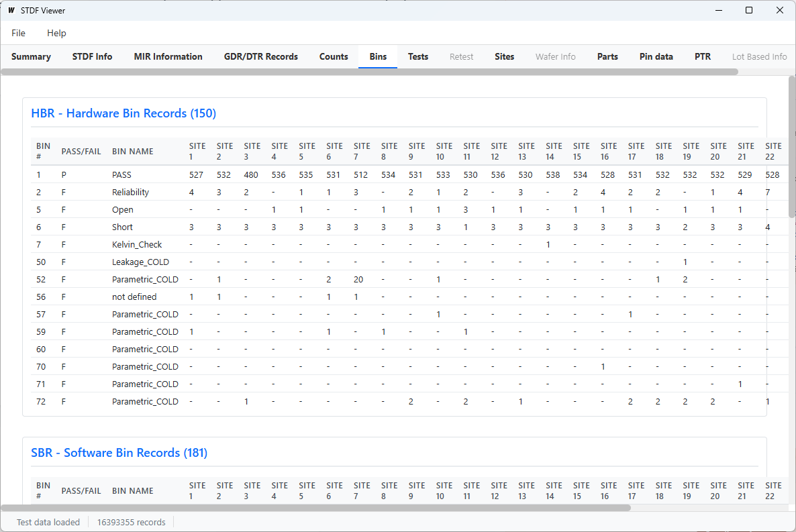
Task: Open the Help menu
Action: (56, 33)
